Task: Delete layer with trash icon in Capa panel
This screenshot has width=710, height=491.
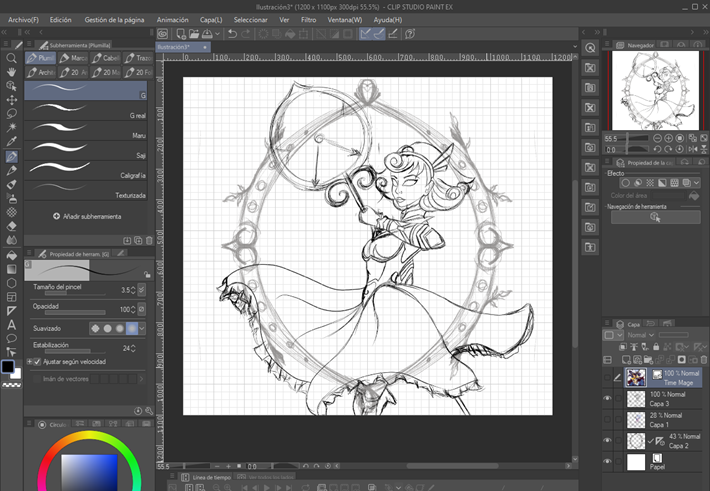Action: coord(703,360)
